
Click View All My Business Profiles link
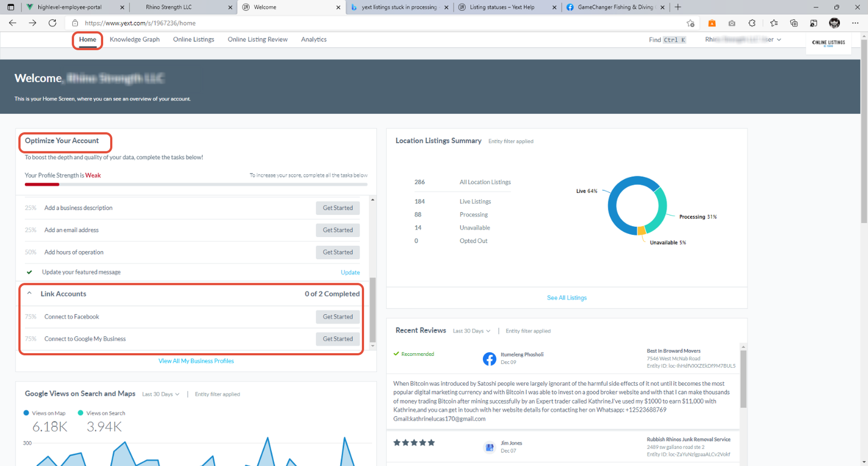pos(196,361)
